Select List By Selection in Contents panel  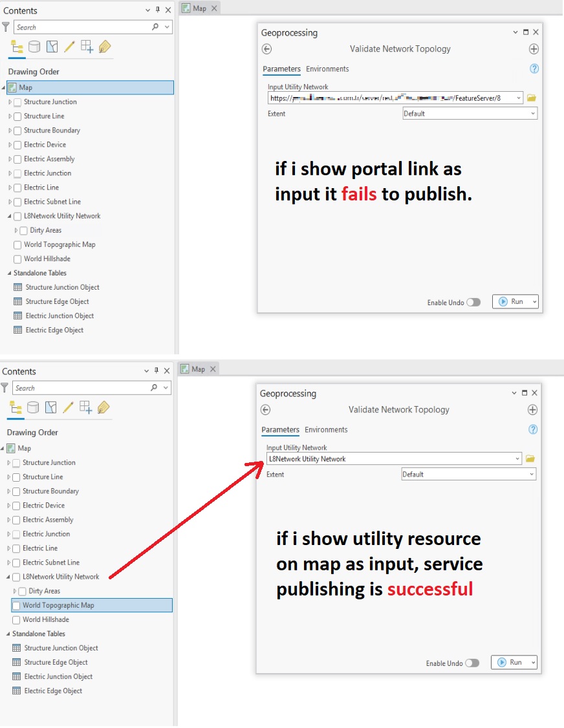pos(50,47)
